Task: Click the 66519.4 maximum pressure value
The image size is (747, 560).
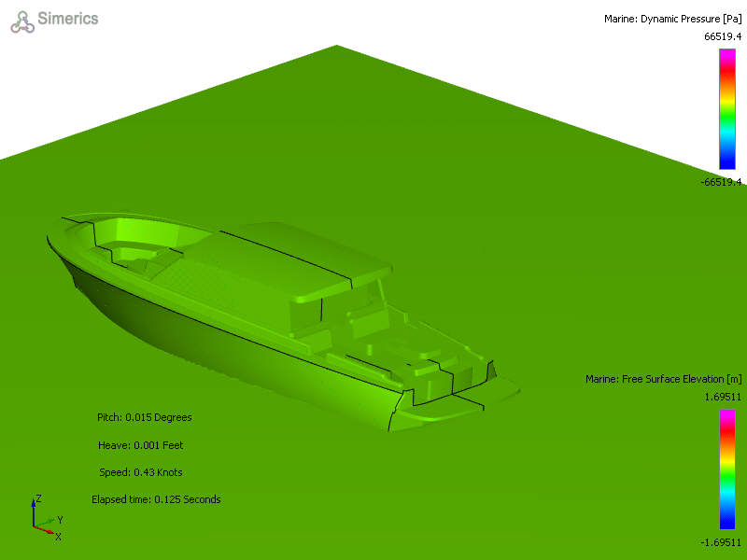Action: tap(723, 36)
